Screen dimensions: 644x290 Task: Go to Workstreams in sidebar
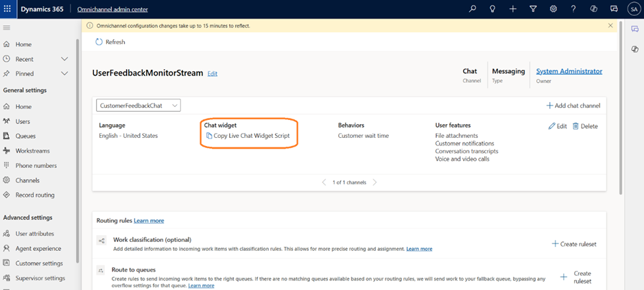pos(32,151)
